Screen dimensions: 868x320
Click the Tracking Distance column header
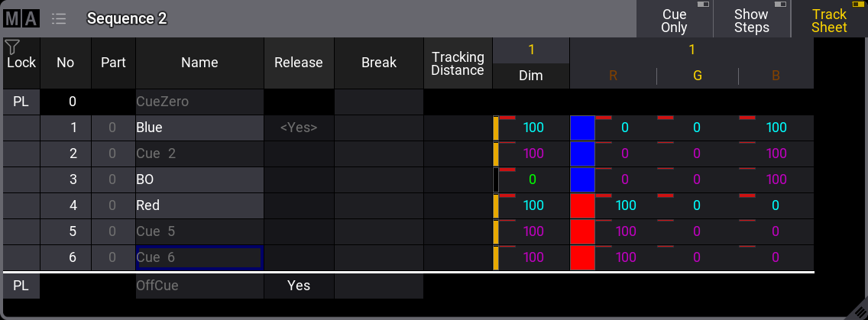458,63
